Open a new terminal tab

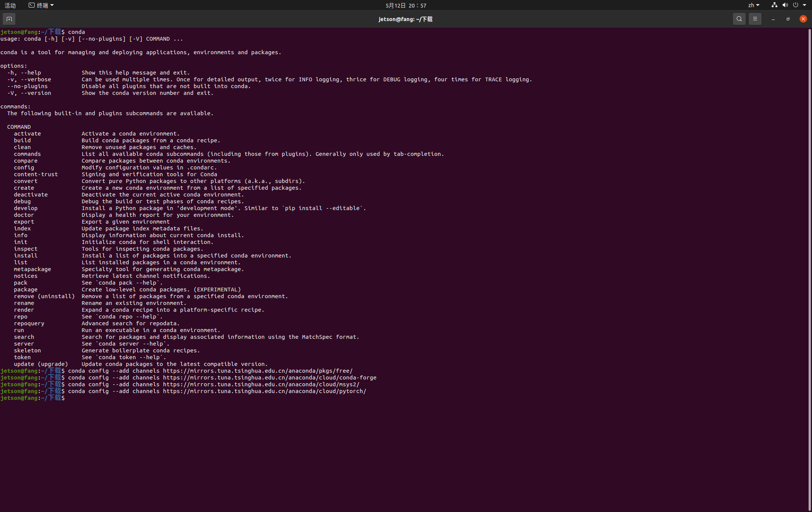[9, 19]
